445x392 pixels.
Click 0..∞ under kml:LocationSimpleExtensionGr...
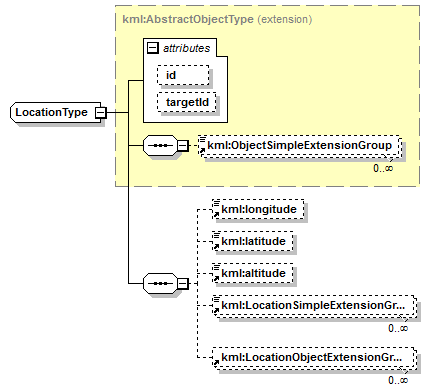(x=398, y=328)
